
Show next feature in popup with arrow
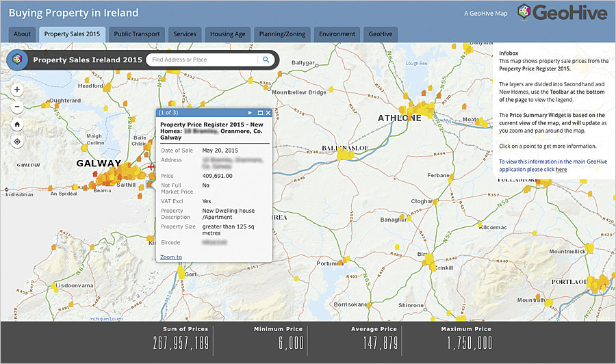coord(250,113)
